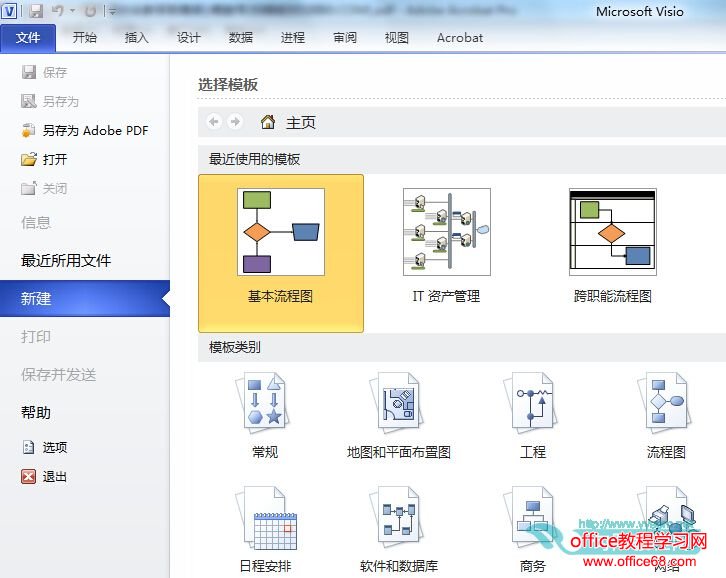
Task: Open the 文件 tab
Action: point(28,38)
